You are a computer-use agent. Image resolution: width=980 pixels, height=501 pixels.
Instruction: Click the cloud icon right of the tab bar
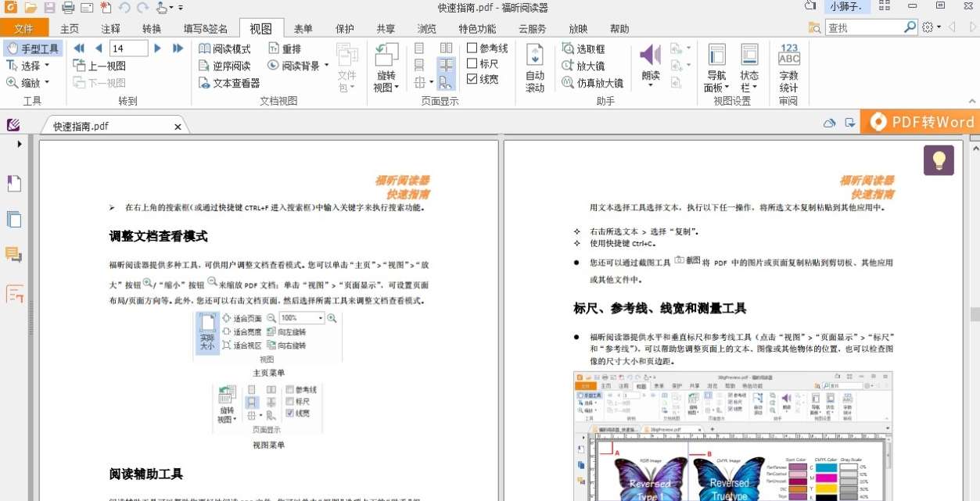[830, 123]
